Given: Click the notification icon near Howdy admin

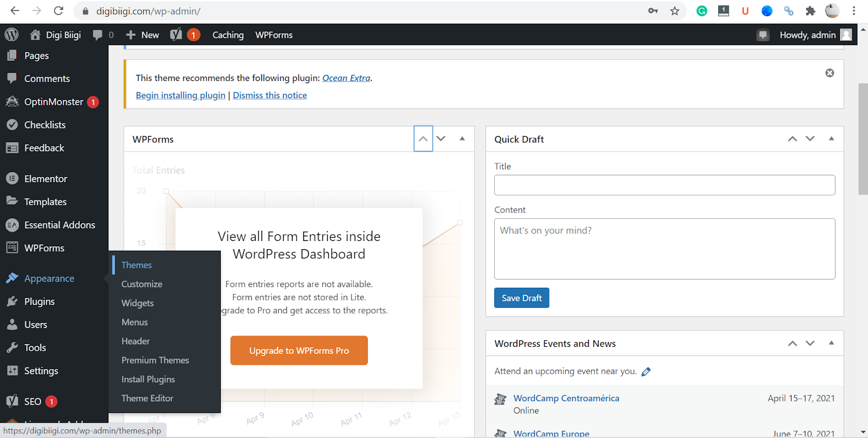Looking at the screenshot, I should (763, 35).
